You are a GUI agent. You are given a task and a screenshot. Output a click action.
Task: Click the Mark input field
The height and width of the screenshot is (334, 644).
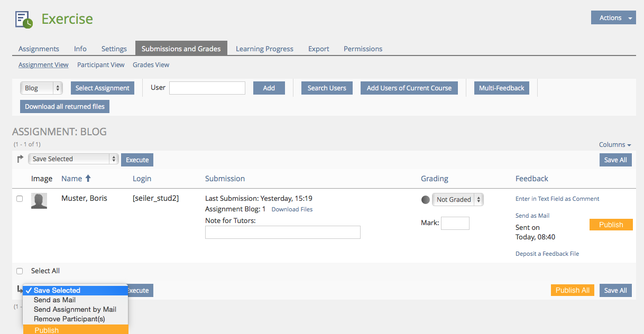pyautogui.click(x=455, y=223)
